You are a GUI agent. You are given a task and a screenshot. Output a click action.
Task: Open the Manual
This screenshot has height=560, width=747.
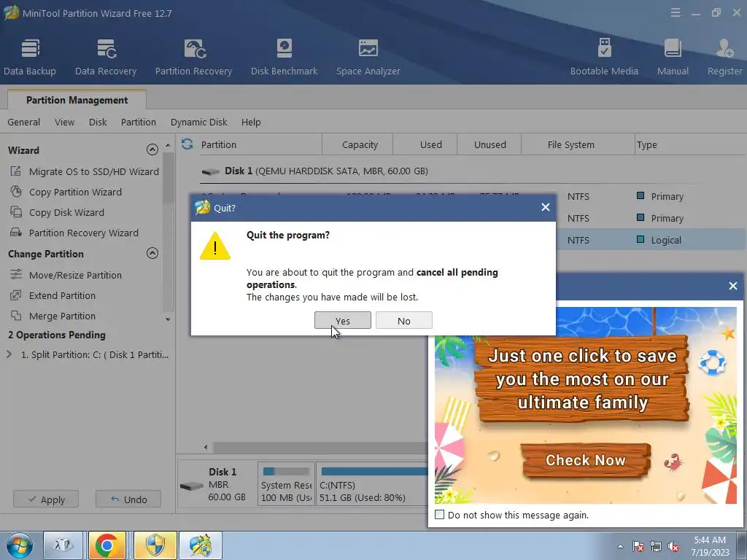point(673,57)
